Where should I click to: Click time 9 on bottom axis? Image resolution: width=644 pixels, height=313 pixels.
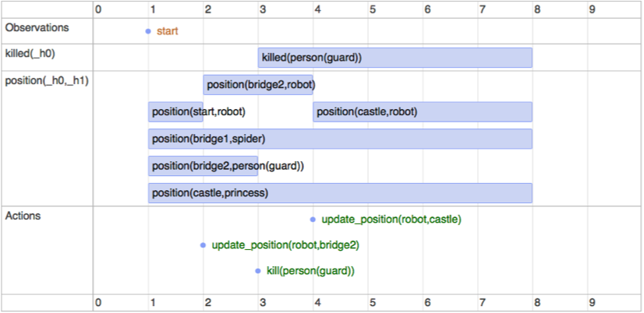(592, 303)
